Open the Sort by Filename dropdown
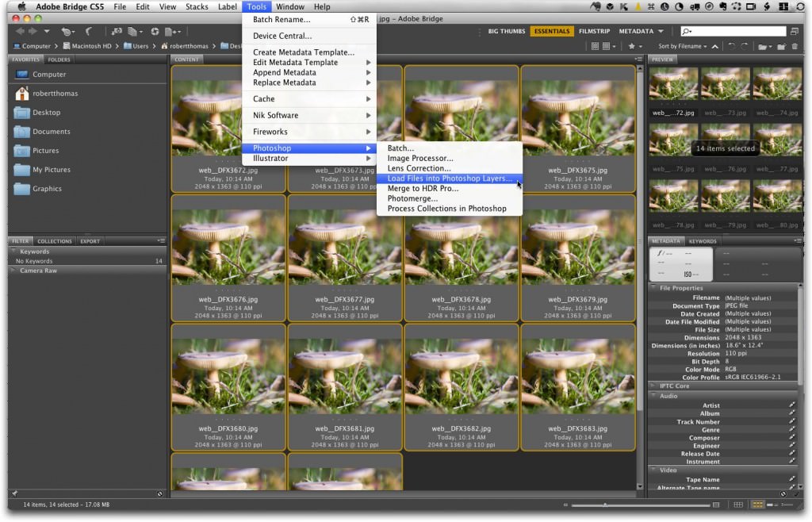The image size is (812, 522). [682, 47]
